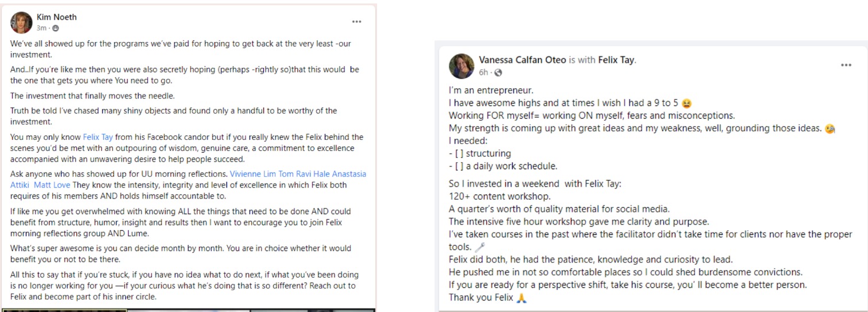868x312 pixels.
Task: Click the globe privacy icon on Kim's post
Action: [x=56, y=28]
